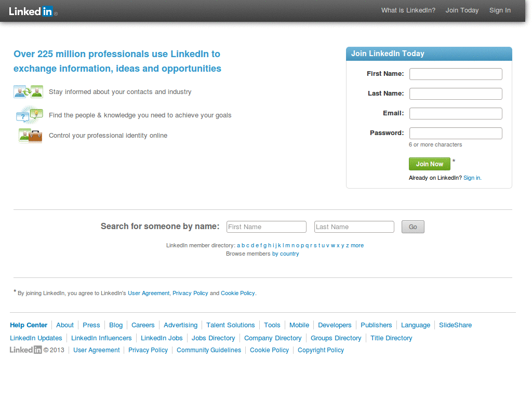The width and height of the screenshot is (532, 399).
Task: Browse members by country link
Action: [285, 254]
